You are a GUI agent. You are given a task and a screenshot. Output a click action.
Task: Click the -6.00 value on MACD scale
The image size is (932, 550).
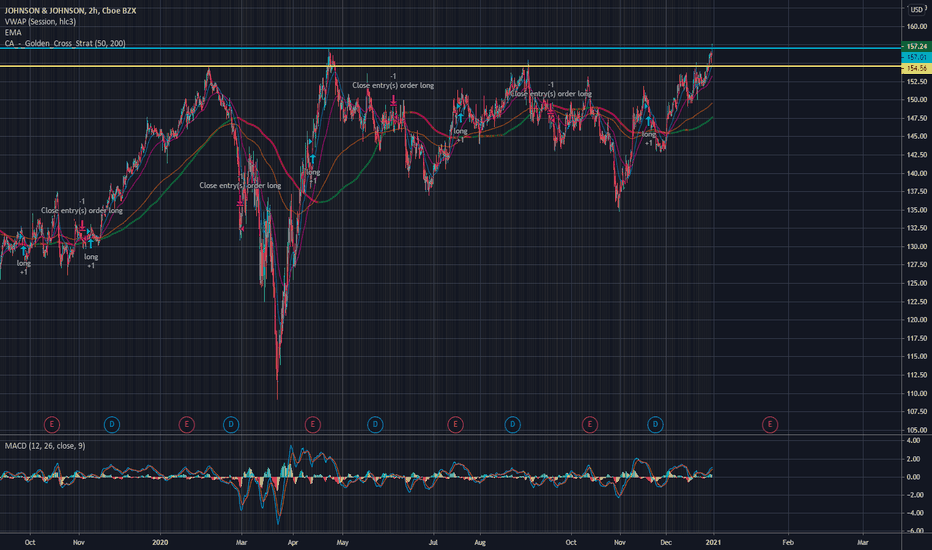914,530
